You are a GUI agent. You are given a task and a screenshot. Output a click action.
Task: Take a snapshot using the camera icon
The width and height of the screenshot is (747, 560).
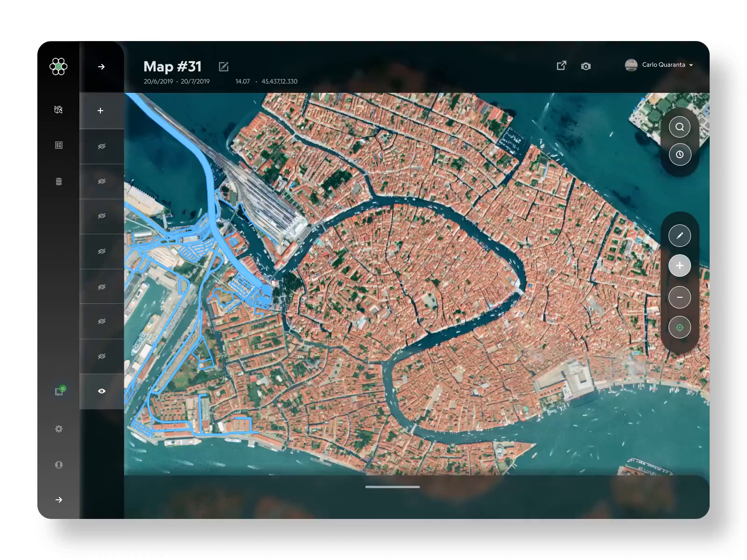click(x=586, y=66)
